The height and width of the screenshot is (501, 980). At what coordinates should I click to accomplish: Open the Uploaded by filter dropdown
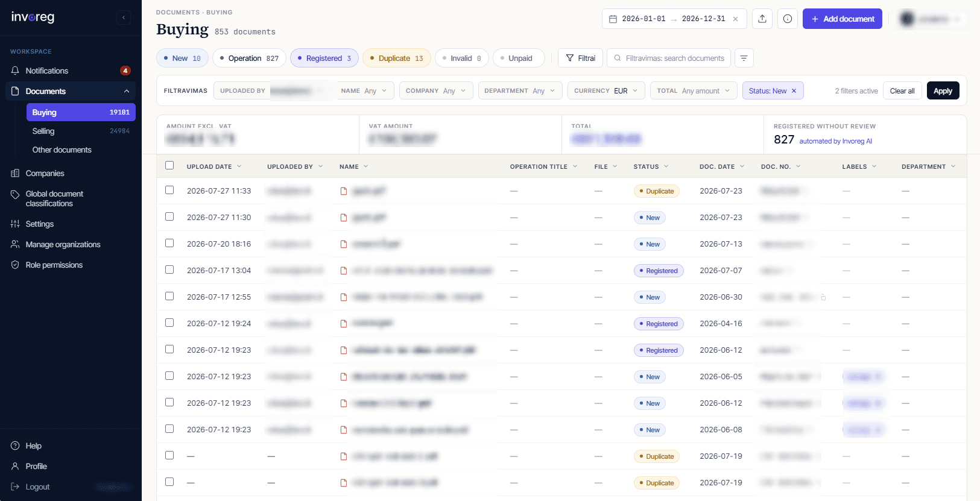point(272,90)
